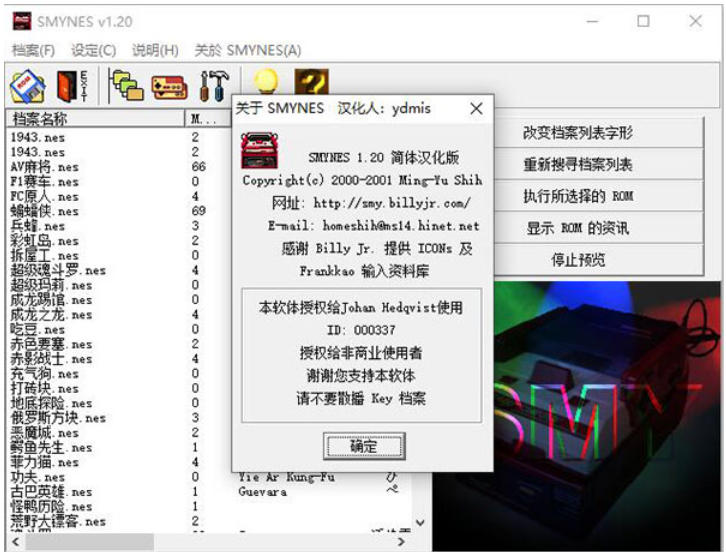Screen dimensions: 726x552
Task: Select 彩虹岛.nes in file list
Action: [45, 241]
